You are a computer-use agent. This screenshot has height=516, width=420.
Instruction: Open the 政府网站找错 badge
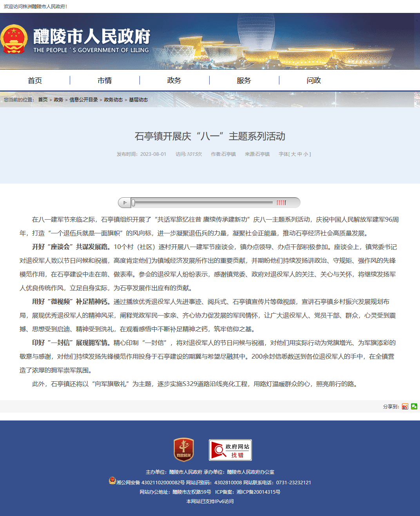(230, 450)
